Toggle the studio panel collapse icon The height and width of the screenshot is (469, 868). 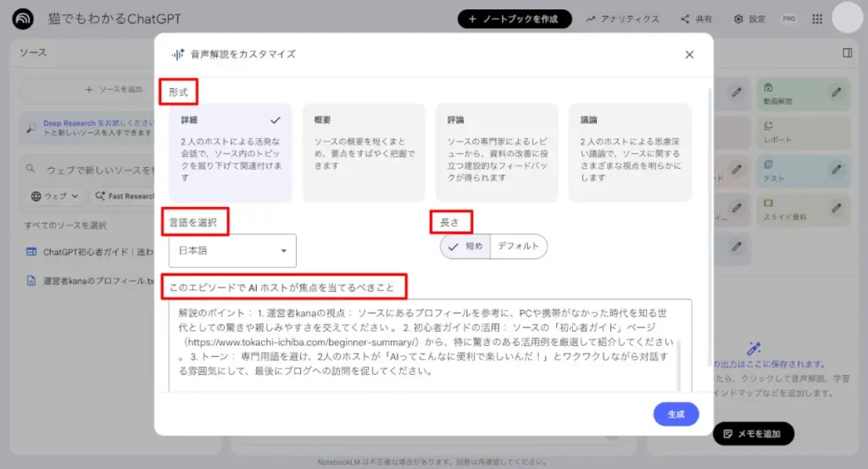[x=847, y=53]
